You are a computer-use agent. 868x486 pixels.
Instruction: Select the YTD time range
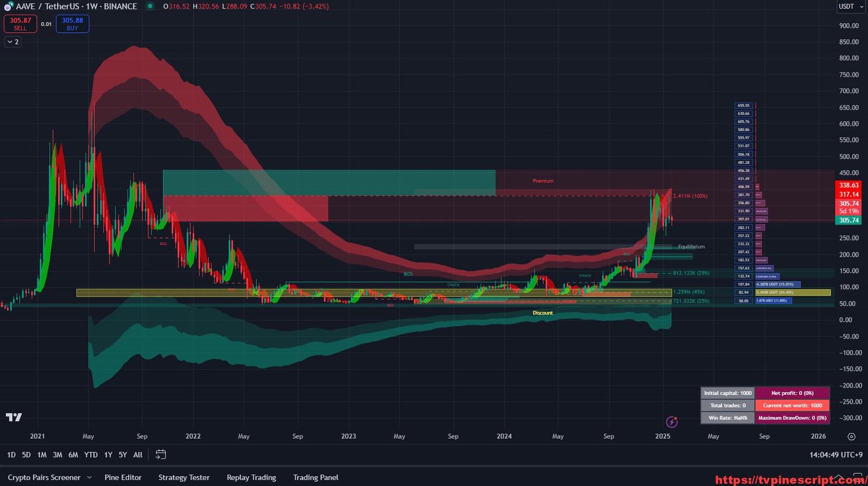click(x=91, y=455)
